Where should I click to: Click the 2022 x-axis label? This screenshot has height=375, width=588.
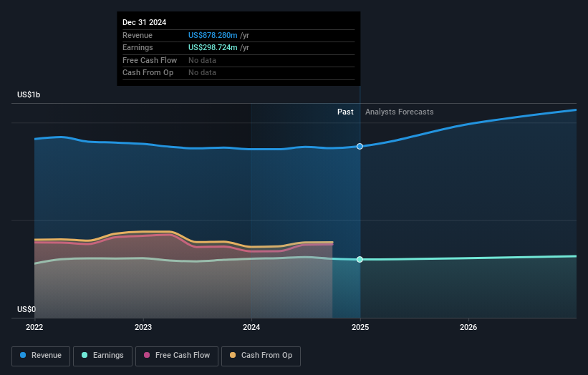pos(34,328)
